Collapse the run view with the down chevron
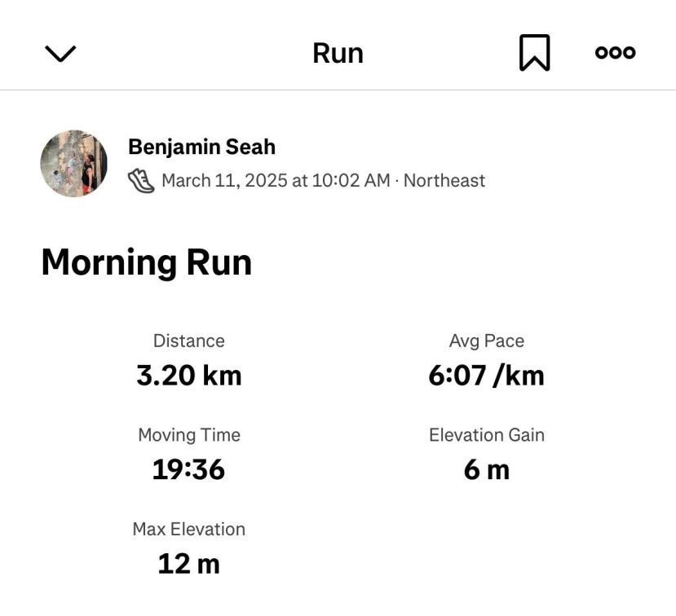 (60, 54)
